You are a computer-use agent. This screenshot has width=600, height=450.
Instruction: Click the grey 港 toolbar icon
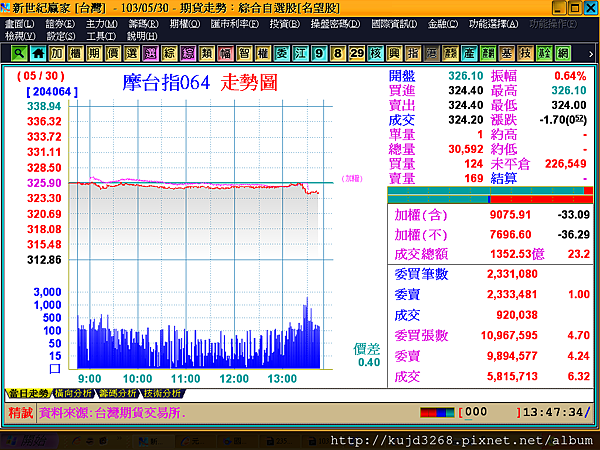coord(432,53)
